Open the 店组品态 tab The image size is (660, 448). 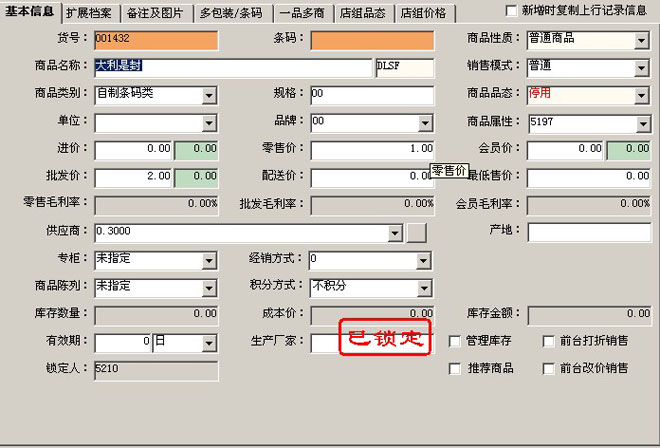(x=364, y=13)
